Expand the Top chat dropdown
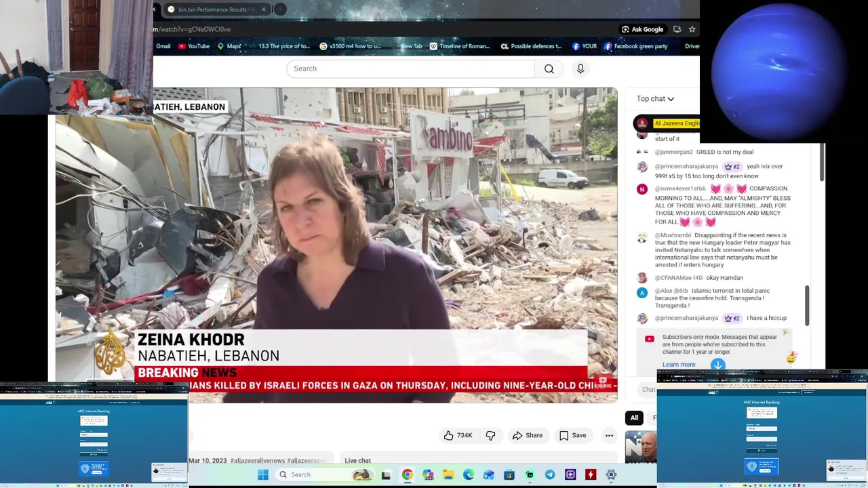 (655, 99)
